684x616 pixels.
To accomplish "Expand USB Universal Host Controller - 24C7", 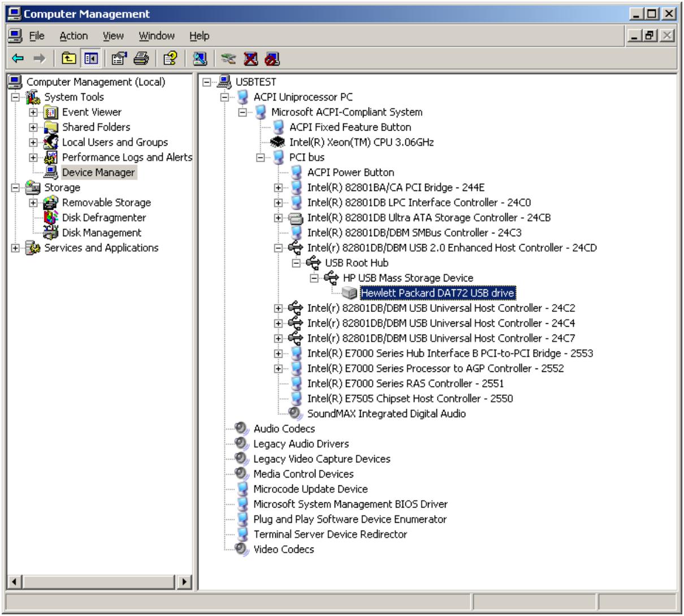I will 279,338.
